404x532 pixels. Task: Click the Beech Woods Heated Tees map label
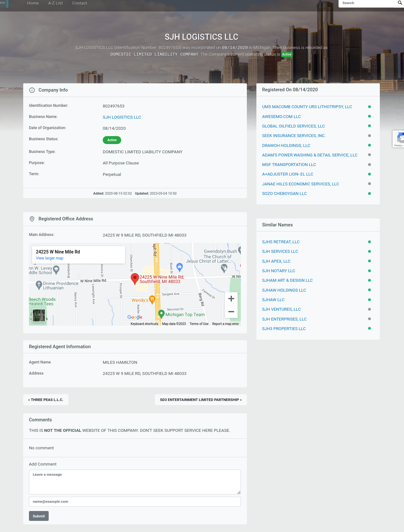(x=42, y=301)
